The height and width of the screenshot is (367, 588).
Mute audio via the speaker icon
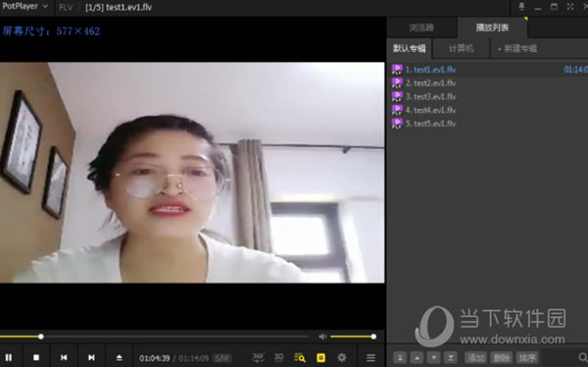[322, 337]
